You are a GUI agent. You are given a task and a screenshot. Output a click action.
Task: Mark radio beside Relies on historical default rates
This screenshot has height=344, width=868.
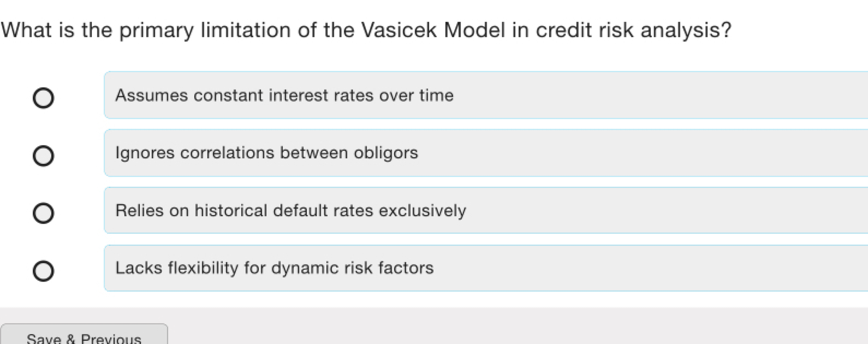(x=43, y=213)
